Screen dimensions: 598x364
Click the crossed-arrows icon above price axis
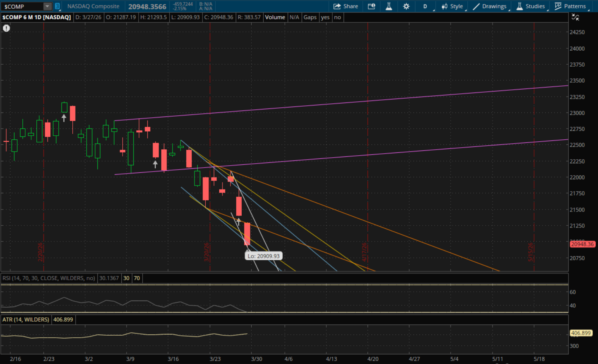pos(575,17)
